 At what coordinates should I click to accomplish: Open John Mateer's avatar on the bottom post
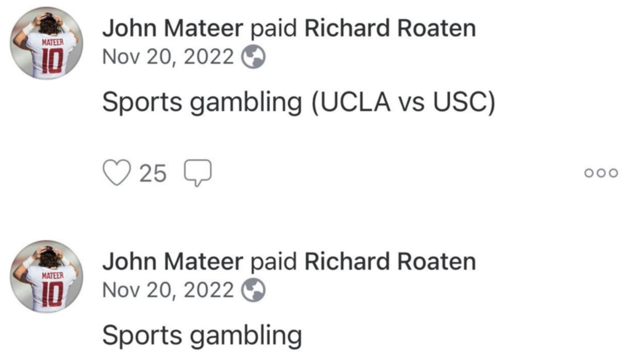(x=47, y=276)
